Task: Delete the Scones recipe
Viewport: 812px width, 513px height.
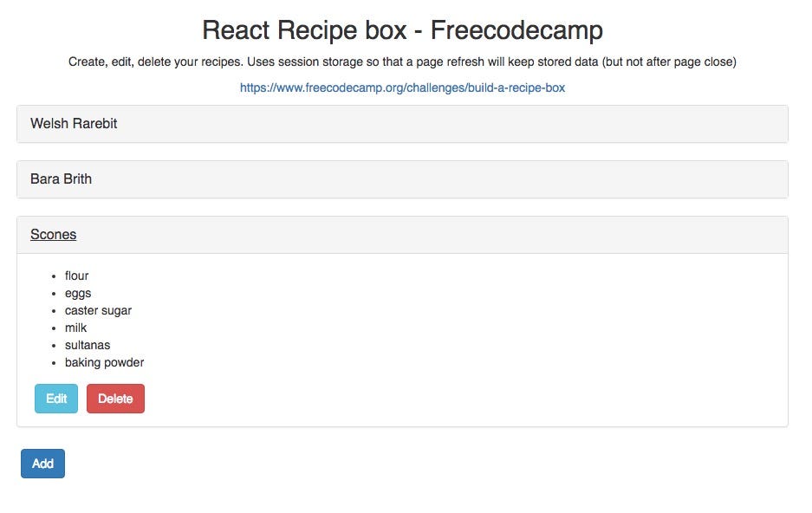Action: pos(115,399)
